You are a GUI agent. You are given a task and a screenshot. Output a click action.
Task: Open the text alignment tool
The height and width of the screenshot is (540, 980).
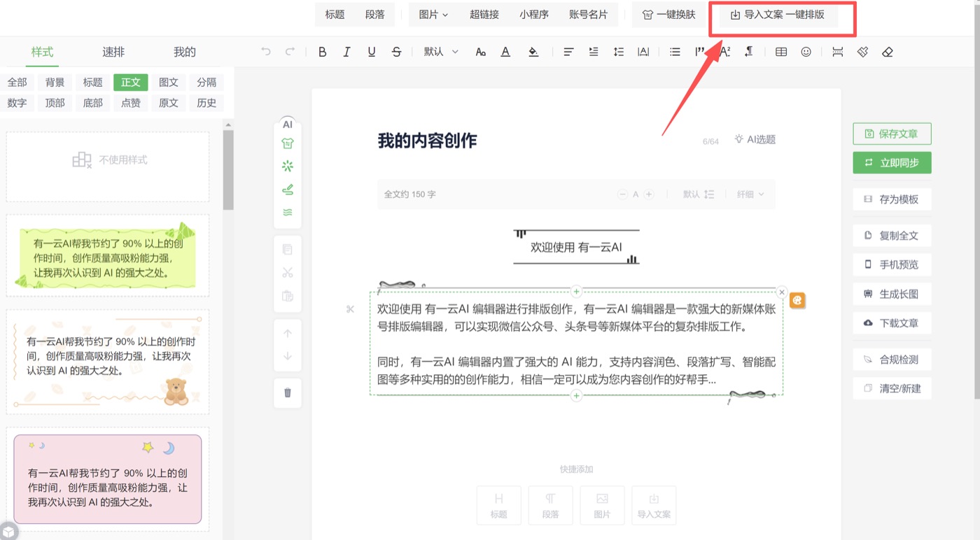[568, 52]
